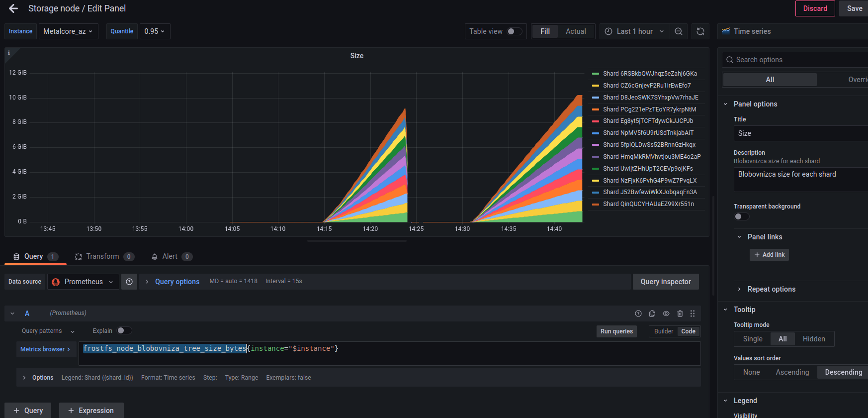The height and width of the screenshot is (418, 868).
Task: Duplicate query A with the copy icon
Action: click(x=652, y=313)
